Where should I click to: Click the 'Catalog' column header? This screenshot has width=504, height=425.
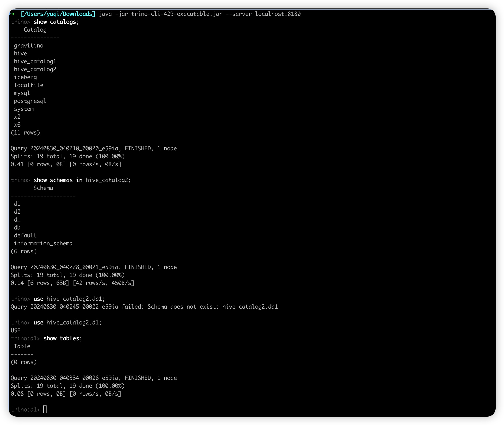pyautogui.click(x=35, y=30)
